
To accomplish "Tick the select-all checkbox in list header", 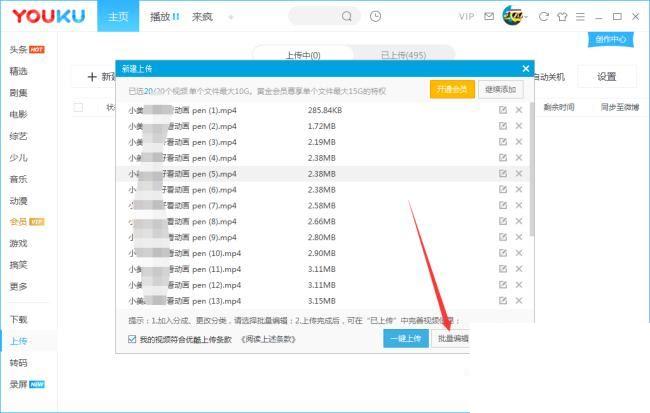I will [x=79, y=107].
